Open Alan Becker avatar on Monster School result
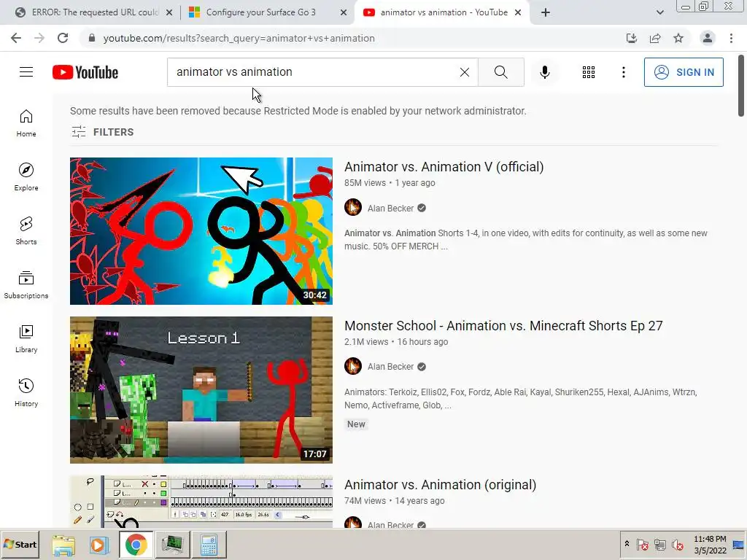This screenshot has height=560, width=747. pos(353,366)
